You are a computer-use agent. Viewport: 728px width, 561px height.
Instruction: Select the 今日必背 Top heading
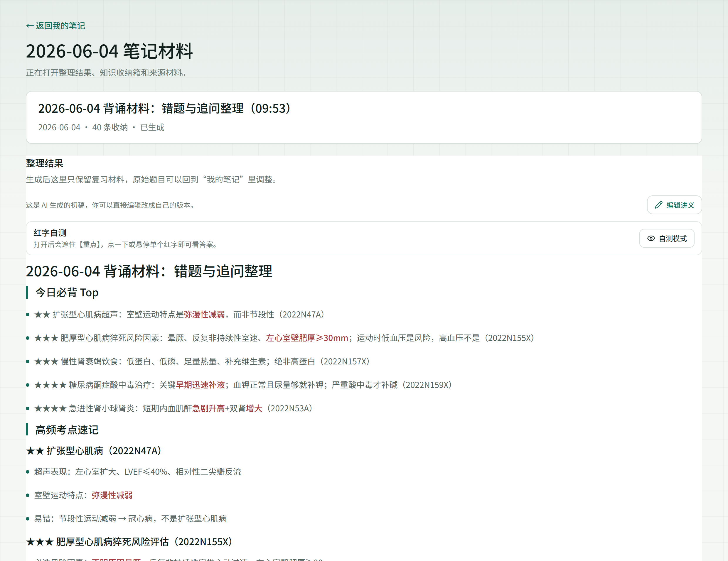click(x=67, y=293)
